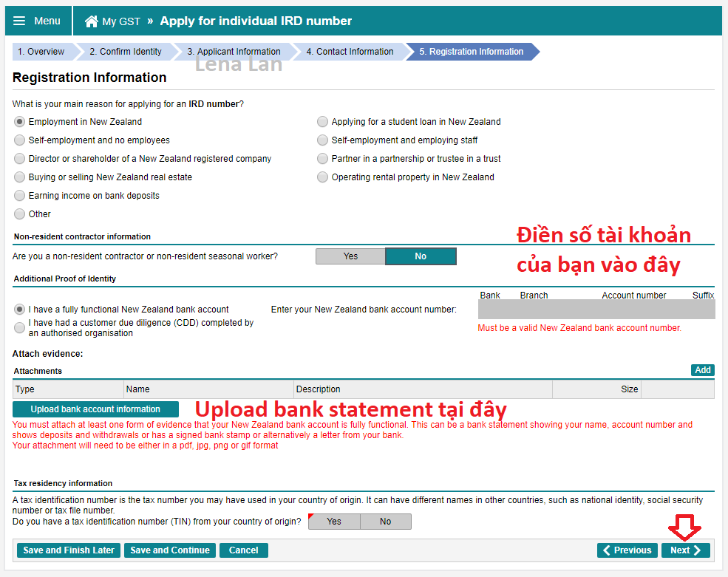728x577 pixels.
Task: Select Applying for a student loan
Action: pyautogui.click(x=322, y=122)
